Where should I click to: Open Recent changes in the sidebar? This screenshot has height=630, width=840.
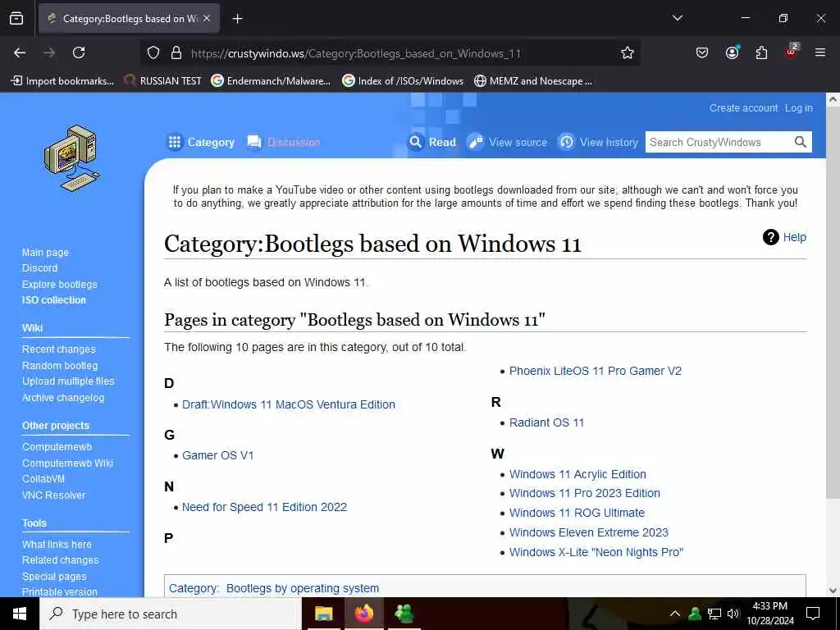[59, 349]
